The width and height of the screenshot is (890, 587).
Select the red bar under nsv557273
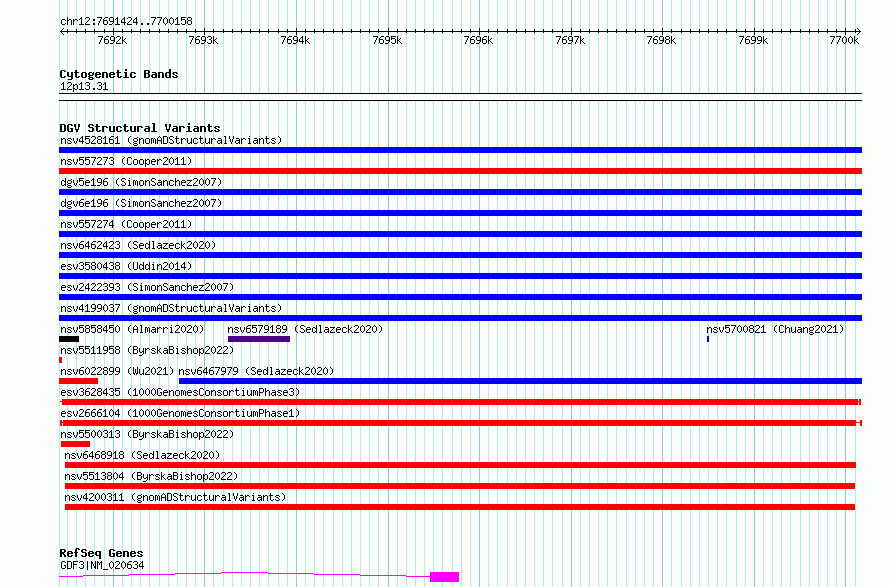click(460, 171)
